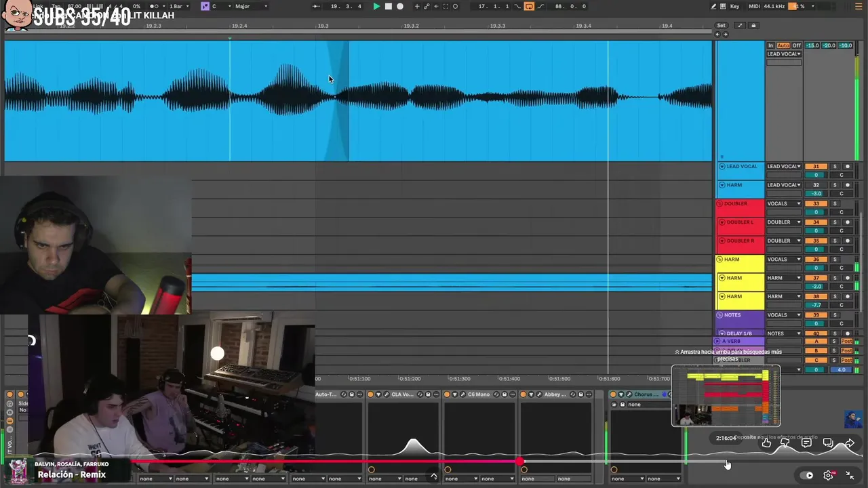Viewport: 868px width, 488px height.
Task: Click the YouTube like thumbs-up icon
Action: 766,443
